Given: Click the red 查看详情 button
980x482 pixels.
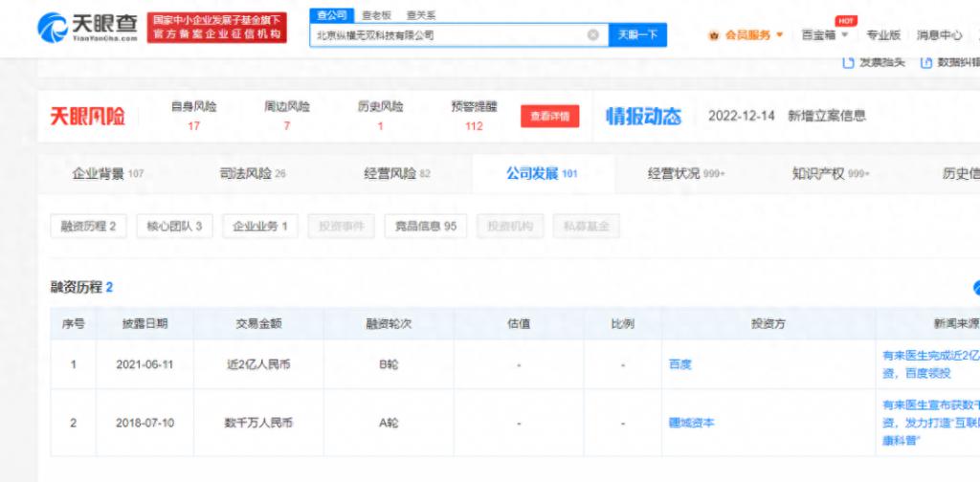Looking at the screenshot, I should tap(549, 117).
